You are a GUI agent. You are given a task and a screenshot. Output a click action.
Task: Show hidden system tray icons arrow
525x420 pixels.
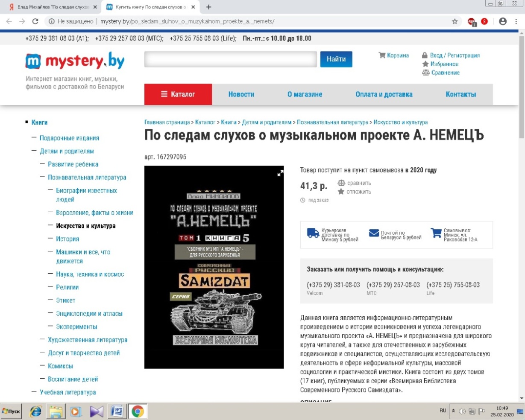[454, 411]
